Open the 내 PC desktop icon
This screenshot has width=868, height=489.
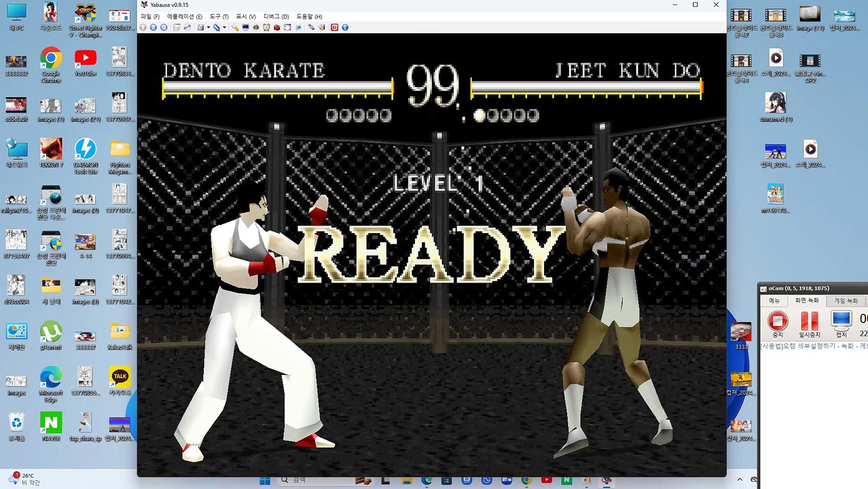16,16
